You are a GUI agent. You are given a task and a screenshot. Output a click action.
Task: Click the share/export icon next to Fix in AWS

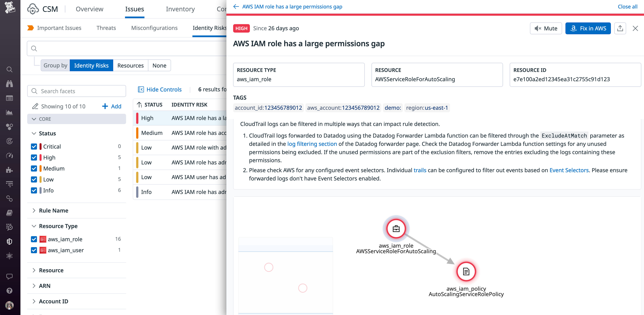click(620, 28)
